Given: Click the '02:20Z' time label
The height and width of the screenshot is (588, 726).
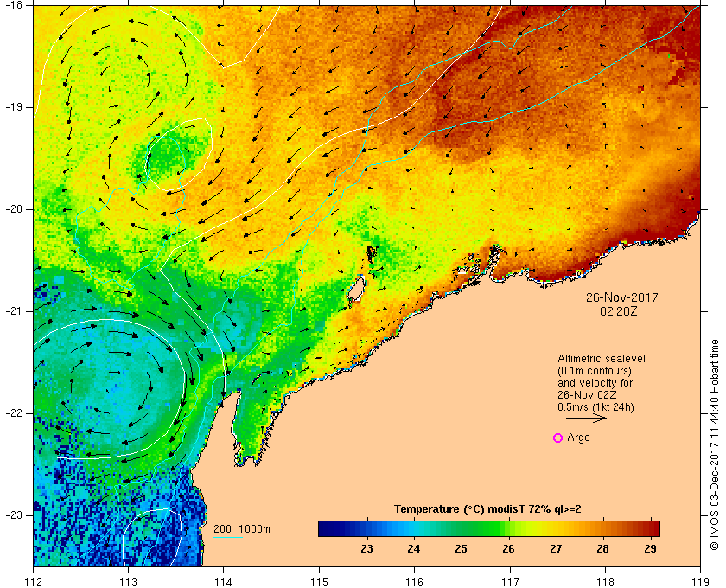Looking at the screenshot, I should tap(619, 311).
